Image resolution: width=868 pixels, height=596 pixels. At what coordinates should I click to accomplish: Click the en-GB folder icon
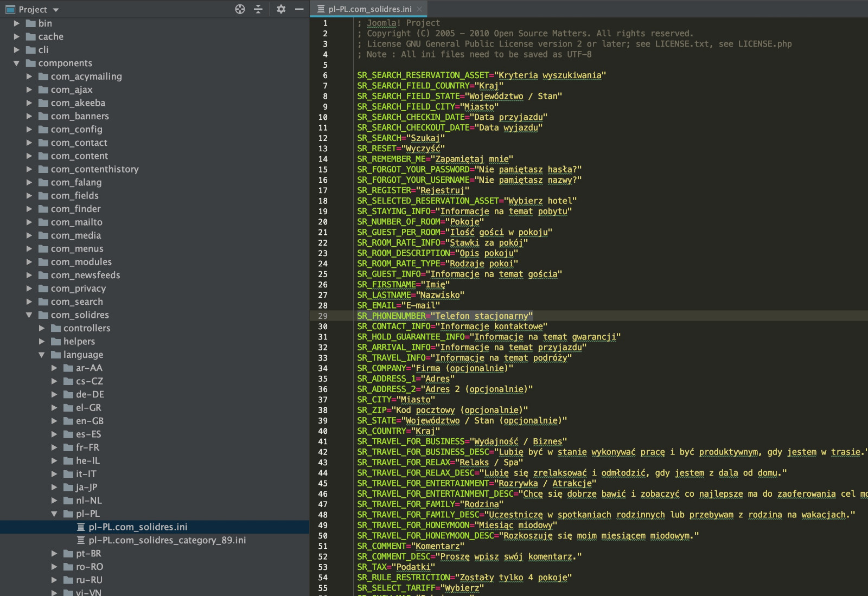68,421
